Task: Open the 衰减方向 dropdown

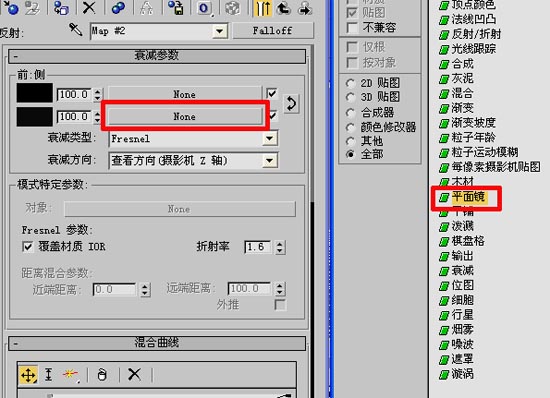Action: pyautogui.click(x=269, y=161)
